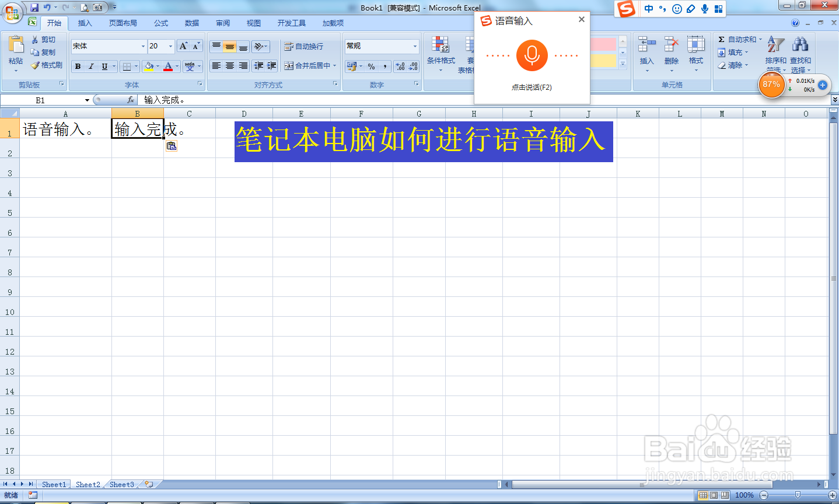The image size is (839, 504).
Task: Click the 清除 clear button
Action: coord(733,65)
